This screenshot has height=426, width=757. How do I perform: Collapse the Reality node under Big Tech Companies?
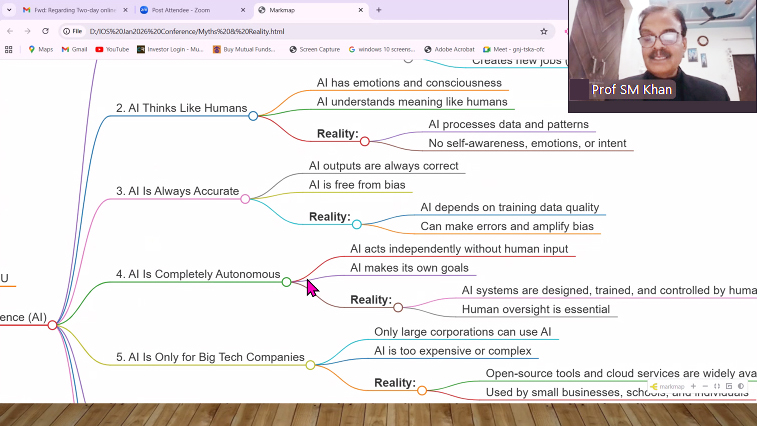[x=422, y=390]
